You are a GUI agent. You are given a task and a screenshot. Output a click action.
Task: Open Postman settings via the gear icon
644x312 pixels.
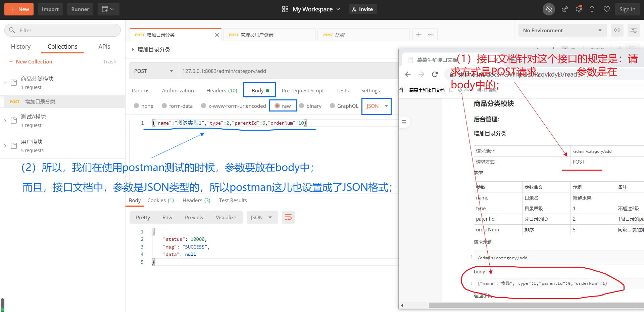tap(579, 9)
